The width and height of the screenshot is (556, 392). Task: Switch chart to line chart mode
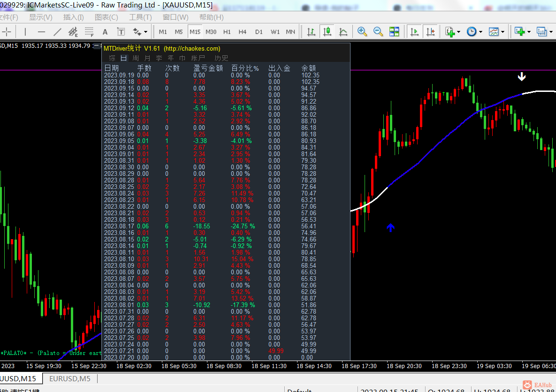(x=343, y=32)
